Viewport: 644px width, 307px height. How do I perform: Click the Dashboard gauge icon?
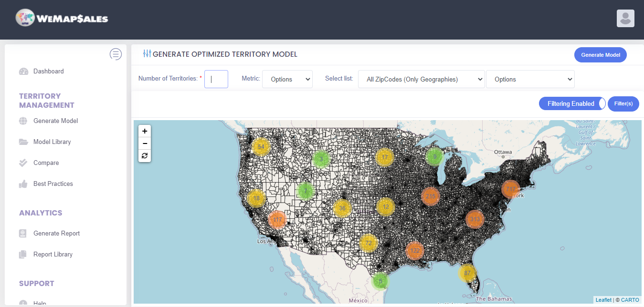point(23,72)
